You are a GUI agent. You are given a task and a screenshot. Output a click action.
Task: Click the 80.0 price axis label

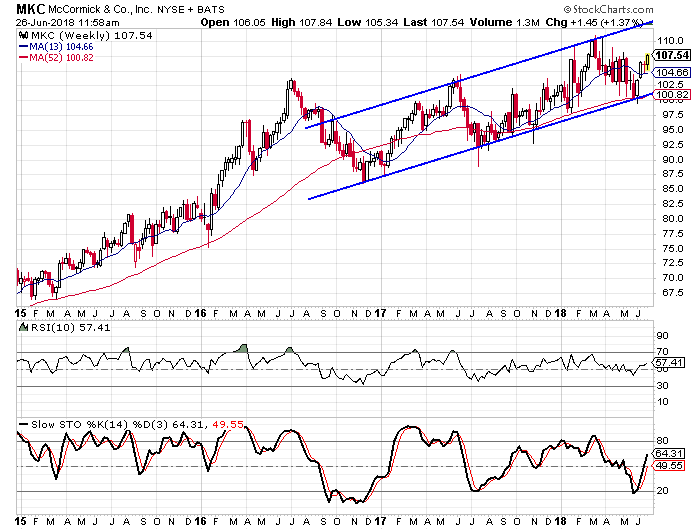click(x=672, y=218)
